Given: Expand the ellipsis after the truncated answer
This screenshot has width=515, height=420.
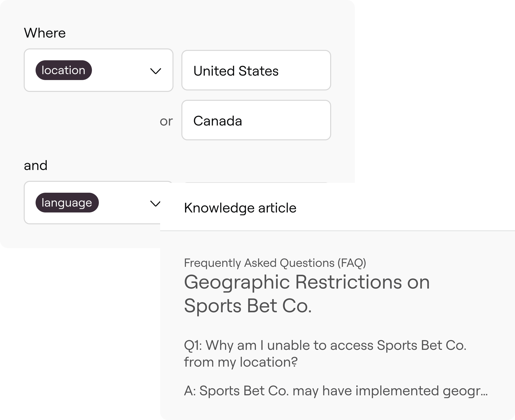Looking at the screenshot, I should (x=485, y=393).
